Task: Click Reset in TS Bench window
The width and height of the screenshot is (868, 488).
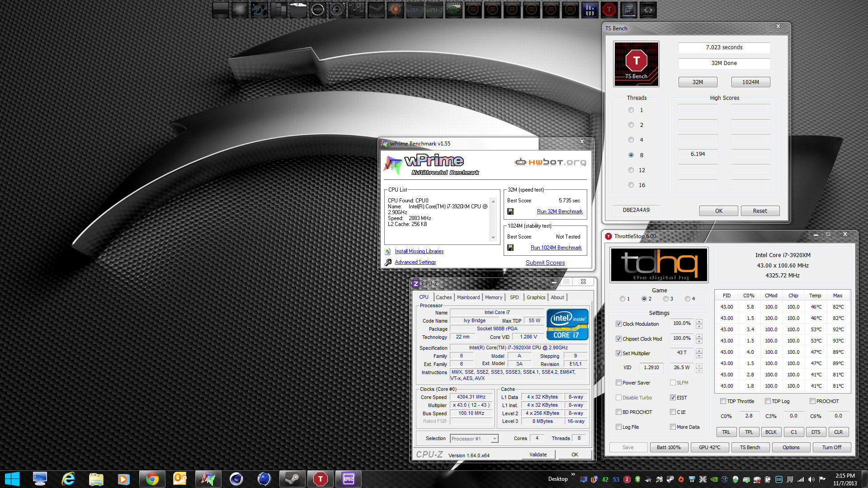Action: coord(760,211)
